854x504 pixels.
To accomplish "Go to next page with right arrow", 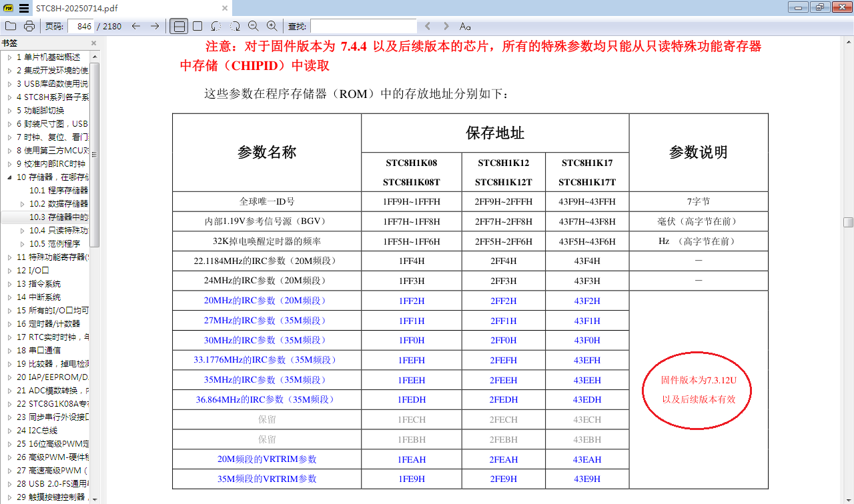I will (155, 26).
